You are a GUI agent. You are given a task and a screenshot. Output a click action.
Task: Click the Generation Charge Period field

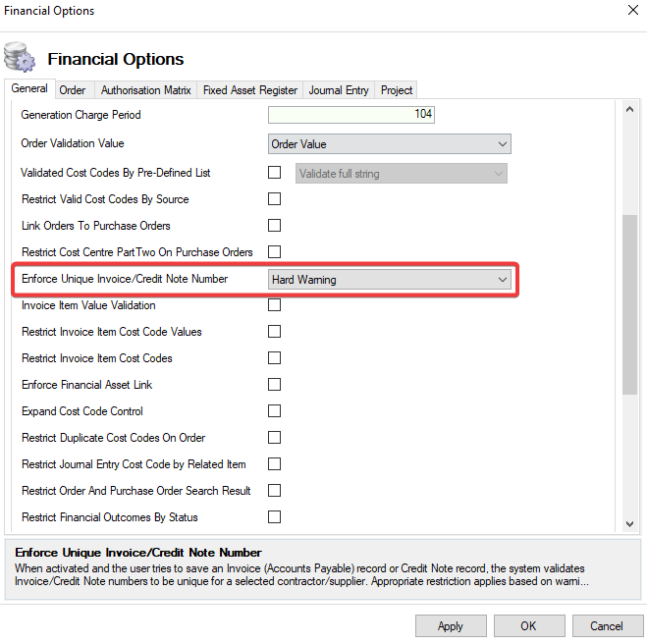[350, 115]
